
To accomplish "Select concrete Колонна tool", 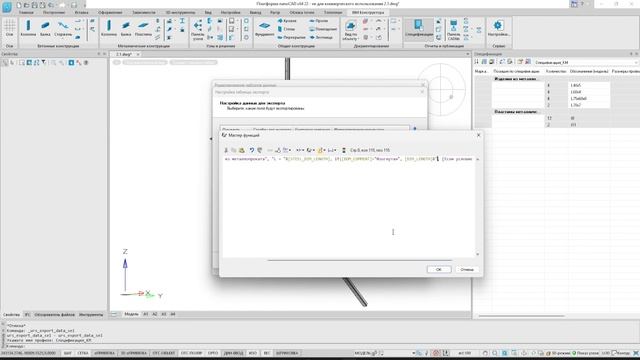I will coord(28,28).
